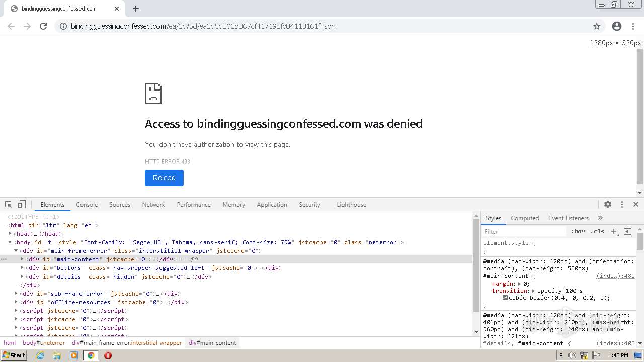Viewport: 644px width, 362px height.
Task: Select the Computed sidebar tab
Action: click(525, 218)
